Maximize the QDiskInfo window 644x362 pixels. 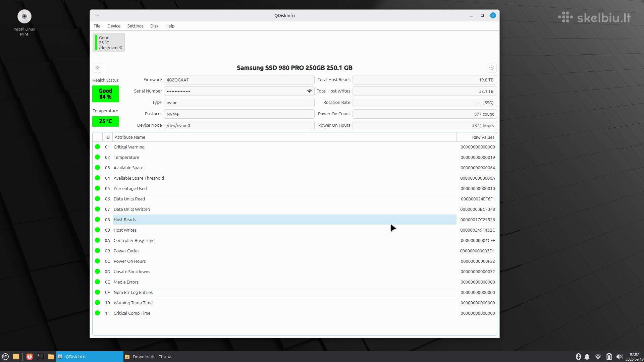coord(482,15)
